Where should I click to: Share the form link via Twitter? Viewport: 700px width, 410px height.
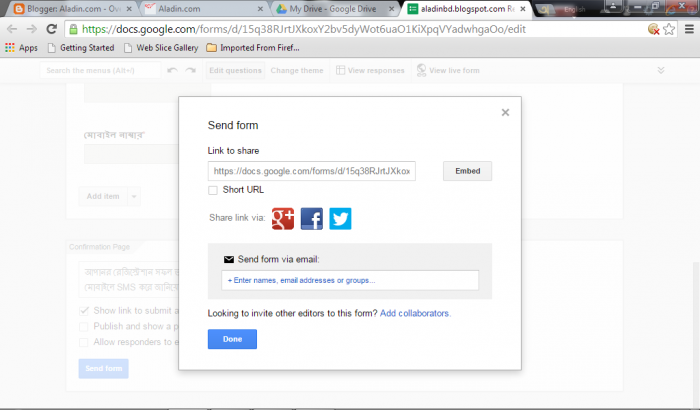340,218
